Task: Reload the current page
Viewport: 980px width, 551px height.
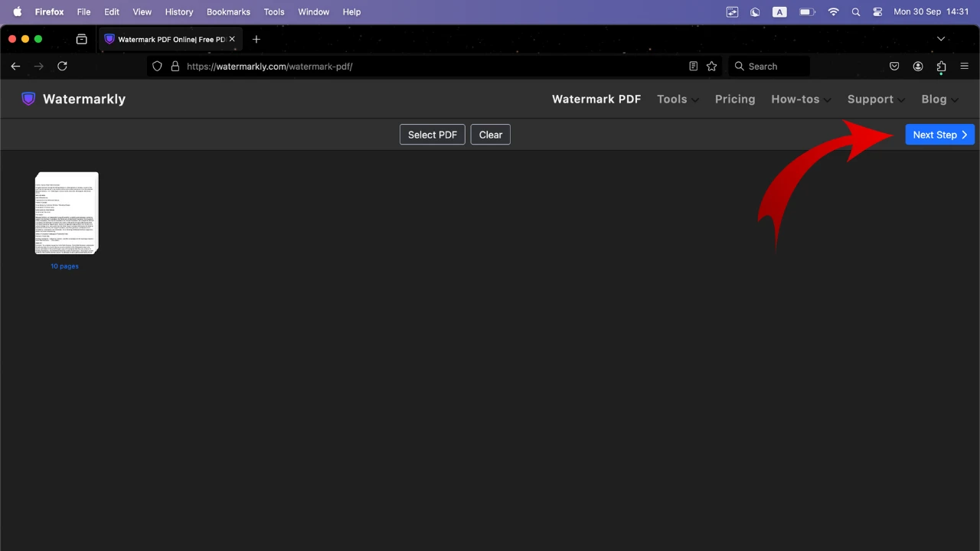Action: click(x=62, y=66)
